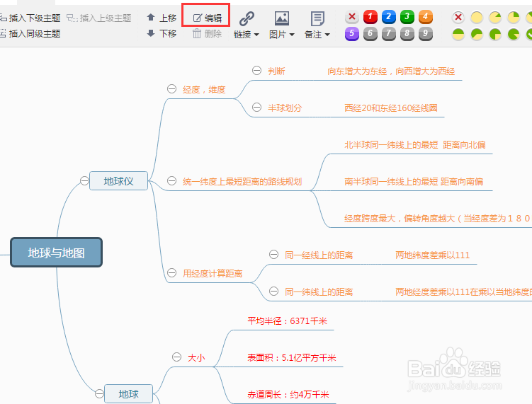The image size is (532, 404).
Task: Click the picture insert icon
Action: point(282,18)
